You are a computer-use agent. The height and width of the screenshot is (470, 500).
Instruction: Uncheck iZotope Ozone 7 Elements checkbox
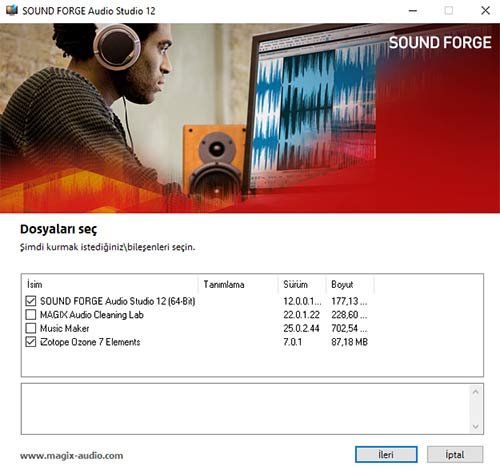click(31, 342)
